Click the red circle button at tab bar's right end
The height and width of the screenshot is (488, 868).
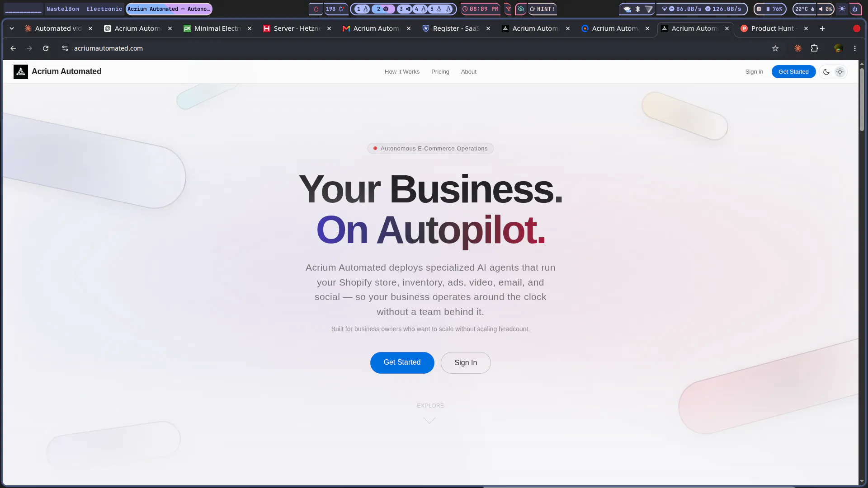(x=857, y=28)
